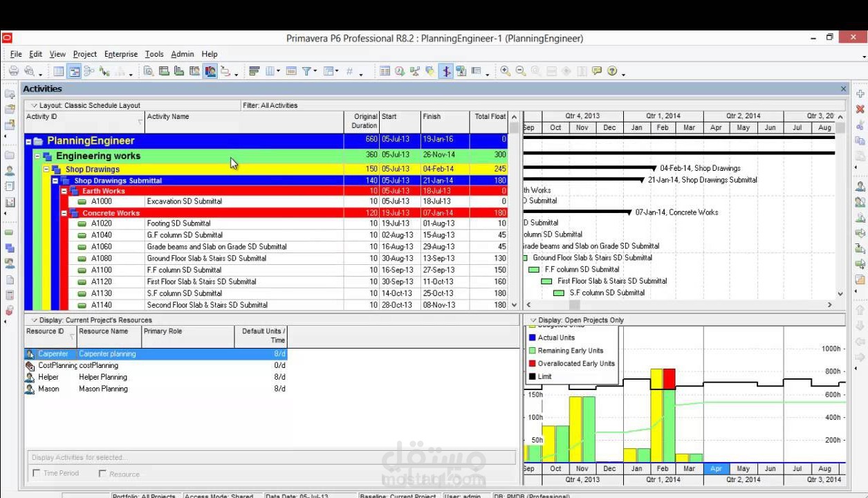Click the Help question-mark icon
868x498 pixels.
(612, 71)
